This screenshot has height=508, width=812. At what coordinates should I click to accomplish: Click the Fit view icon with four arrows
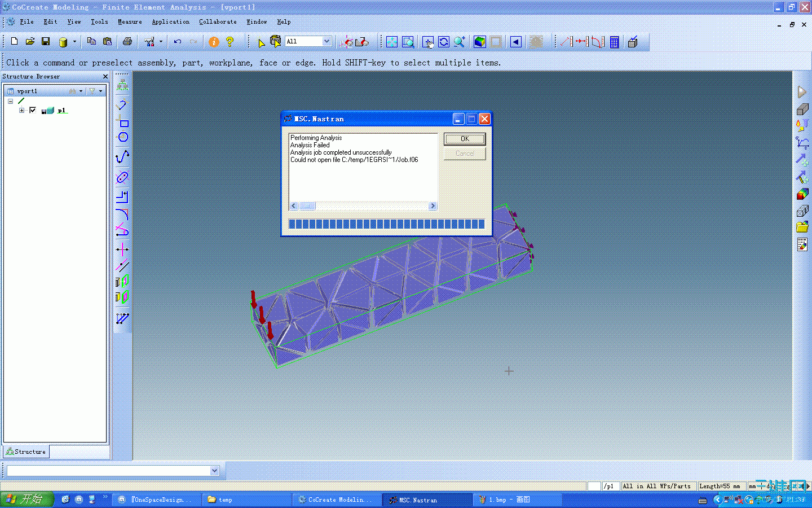coord(392,42)
